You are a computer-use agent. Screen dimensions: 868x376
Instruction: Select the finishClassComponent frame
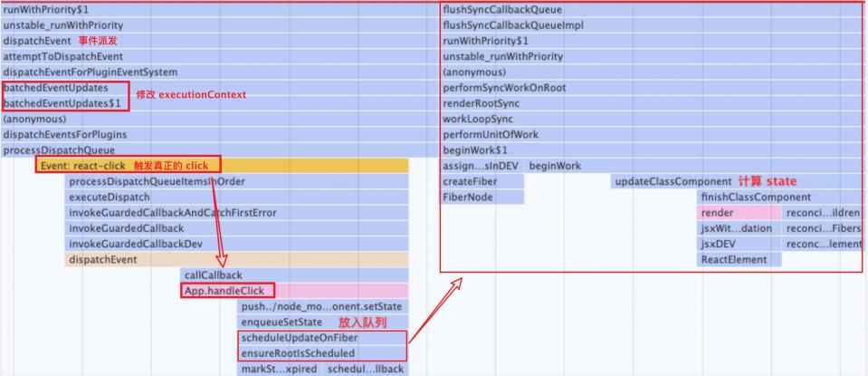point(756,197)
